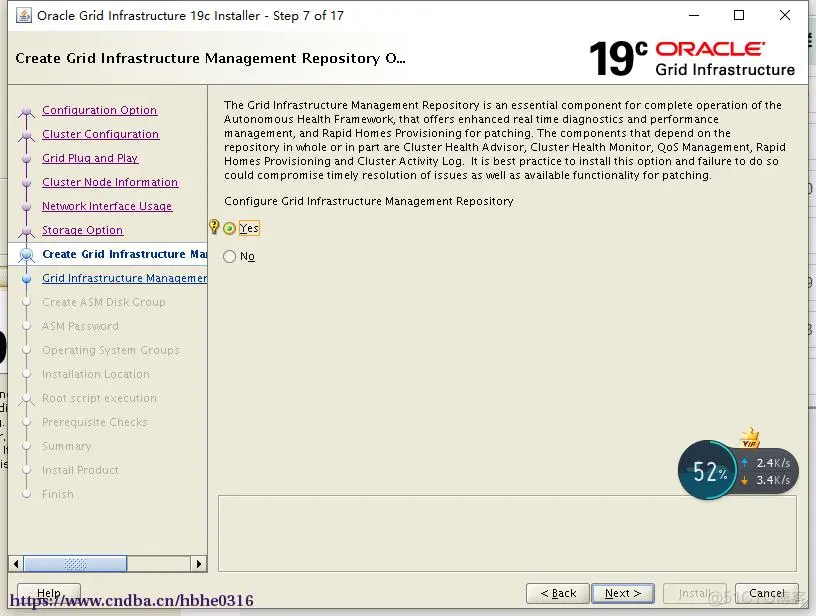Maximize the installer window
Image resolution: width=816 pixels, height=616 pixels.
pos(738,16)
